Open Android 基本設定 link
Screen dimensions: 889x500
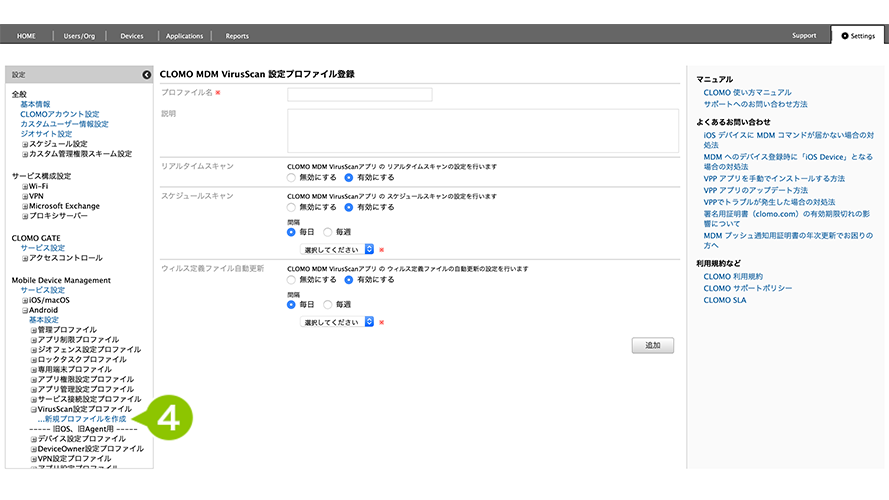(x=44, y=320)
